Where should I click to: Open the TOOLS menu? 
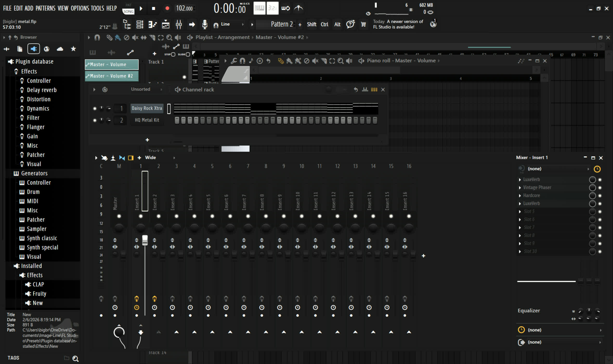97,8
